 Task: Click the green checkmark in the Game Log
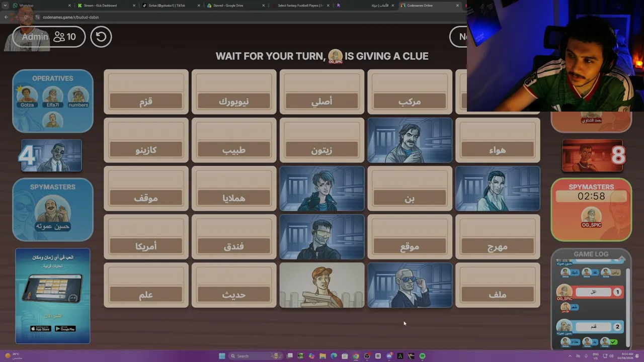click(613, 342)
